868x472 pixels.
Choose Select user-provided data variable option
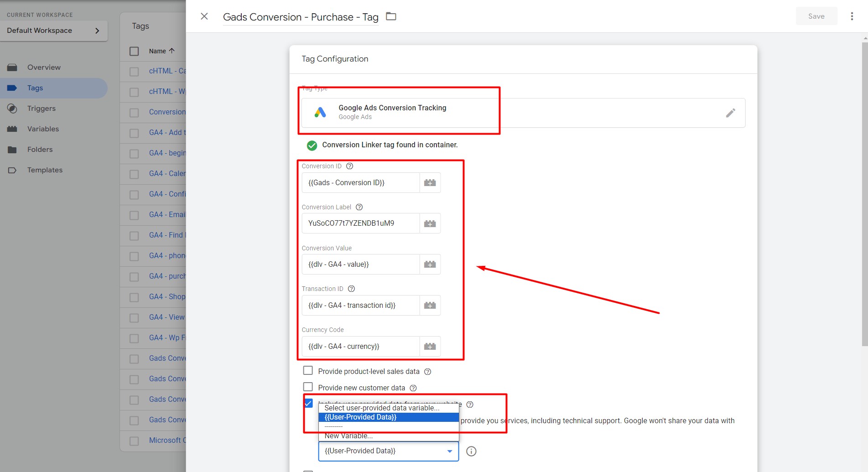(389, 408)
